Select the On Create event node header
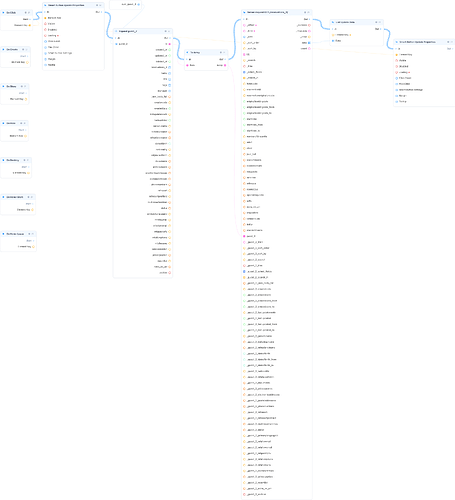 coord(15,49)
